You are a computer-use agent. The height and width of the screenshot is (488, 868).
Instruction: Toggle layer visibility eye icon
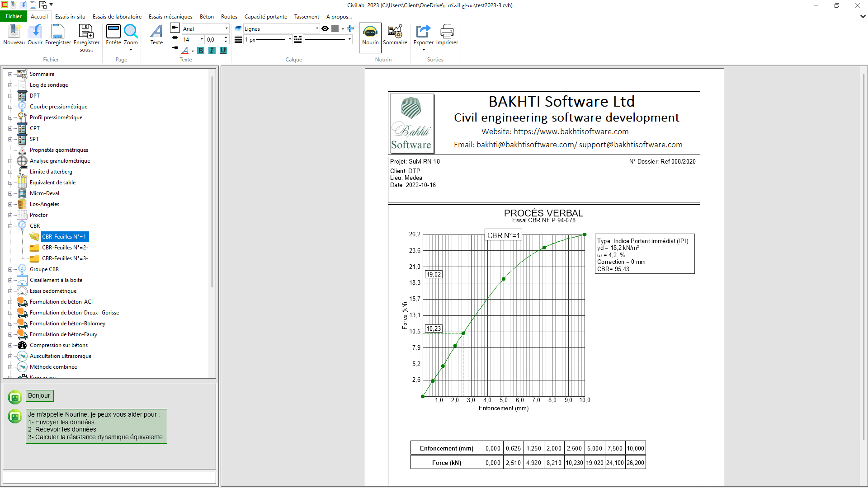(x=325, y=28)
